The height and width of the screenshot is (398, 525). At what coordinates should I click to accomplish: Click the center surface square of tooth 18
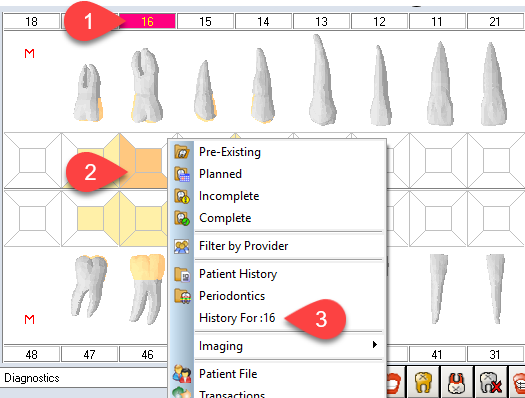coord(32,161)
